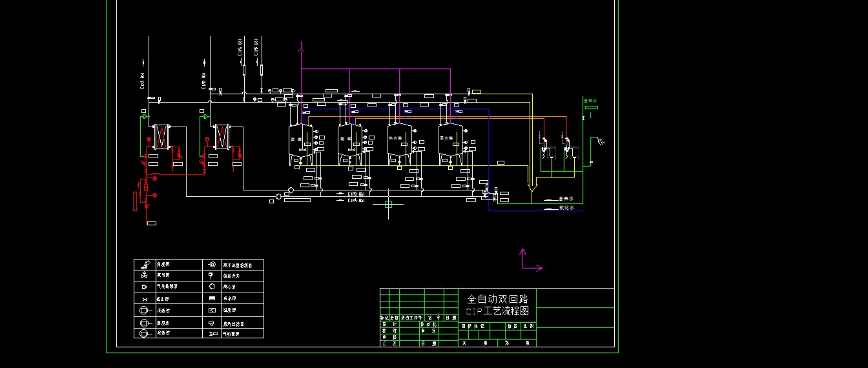Click the 离心泵 legend text

coord(229,287)
